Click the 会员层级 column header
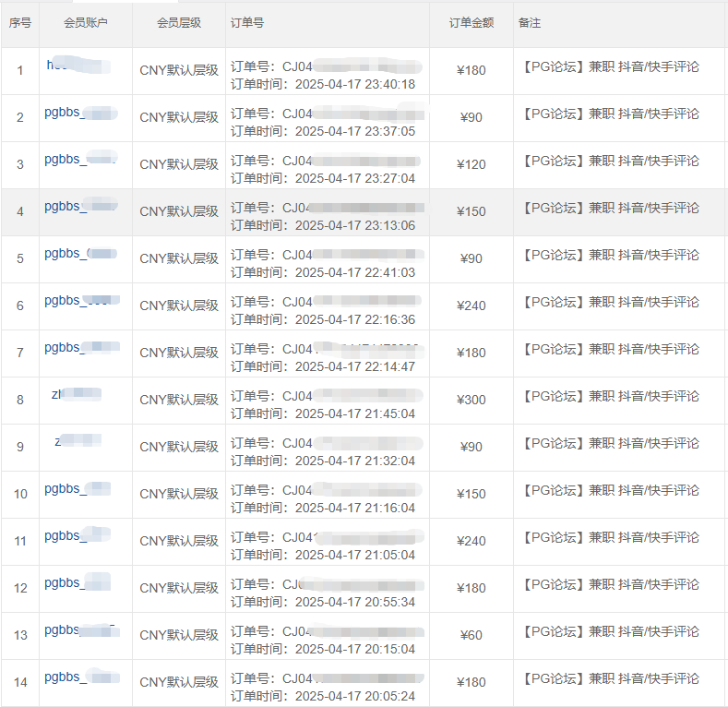Image resolution: width=728 pixels, height=707 pixels. tap(178, 23)
